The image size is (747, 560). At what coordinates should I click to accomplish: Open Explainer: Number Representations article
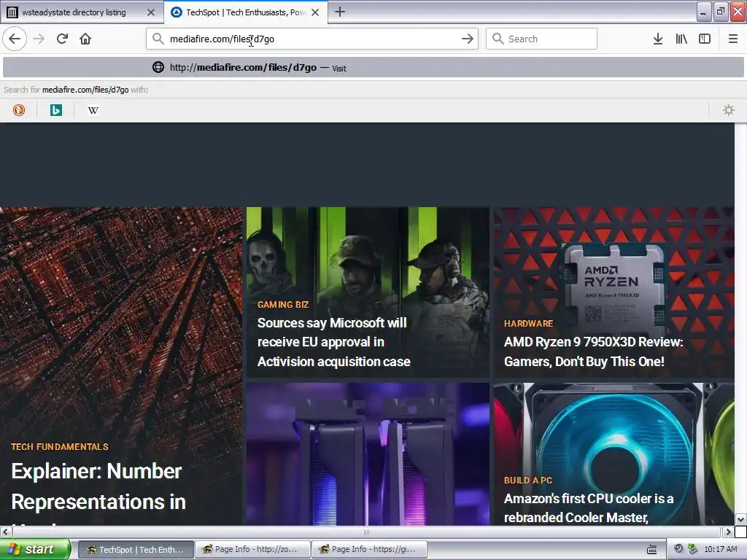coord(98,486)
